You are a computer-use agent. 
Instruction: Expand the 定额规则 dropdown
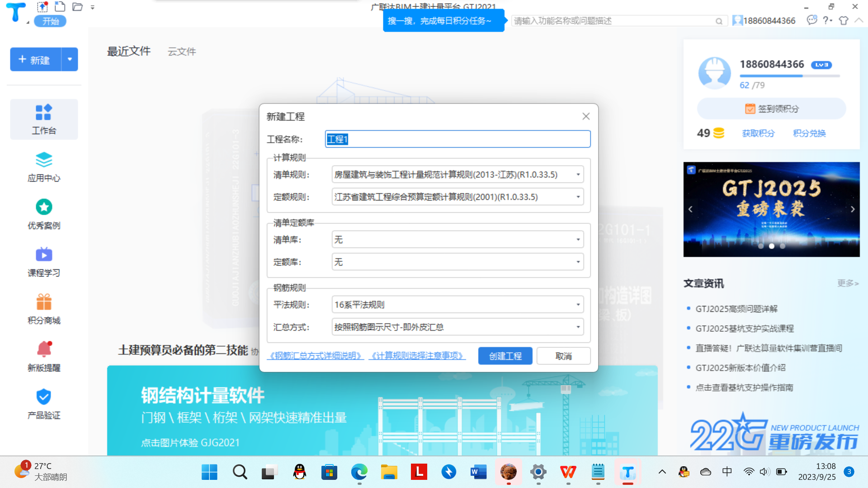click(x=578, y=197)
